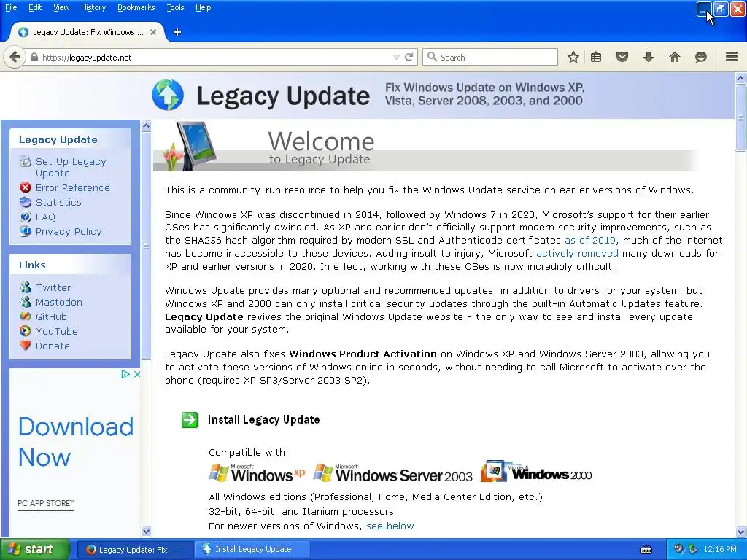Open the History menu
The width and height of the screenshot is (747, 560).
click(93, 7)
